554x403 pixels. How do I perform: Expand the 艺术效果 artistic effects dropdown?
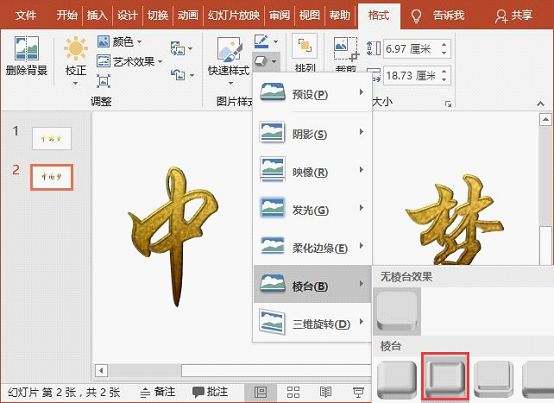[129, 61]
